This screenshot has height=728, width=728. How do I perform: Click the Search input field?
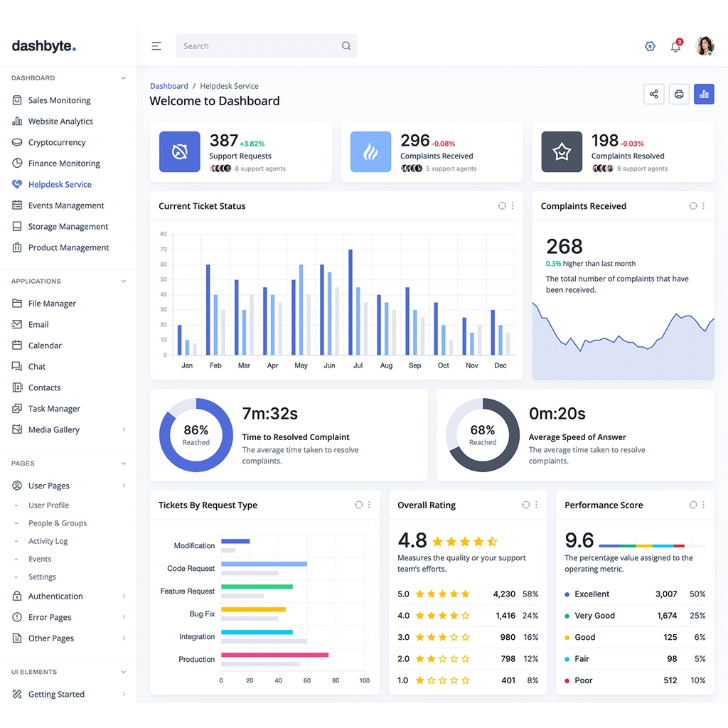coord(267,46)
